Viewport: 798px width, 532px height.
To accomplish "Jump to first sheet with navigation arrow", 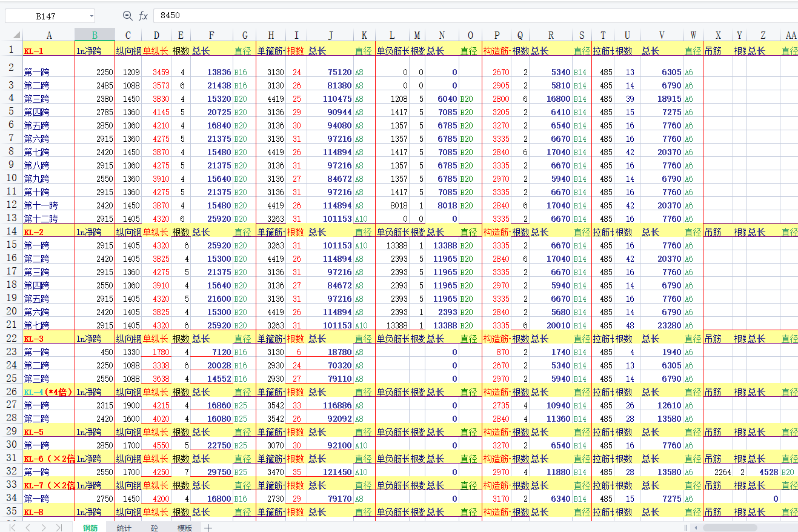I will point(13,528).
